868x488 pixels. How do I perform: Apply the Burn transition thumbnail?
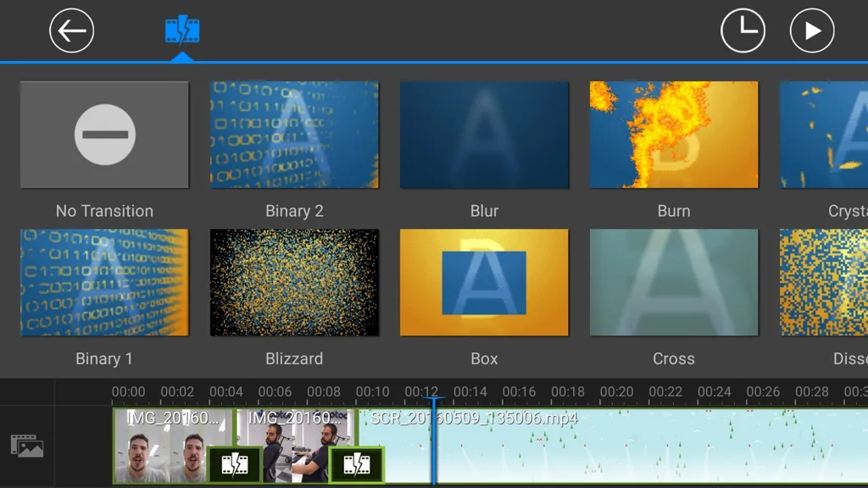click(674, 135)
